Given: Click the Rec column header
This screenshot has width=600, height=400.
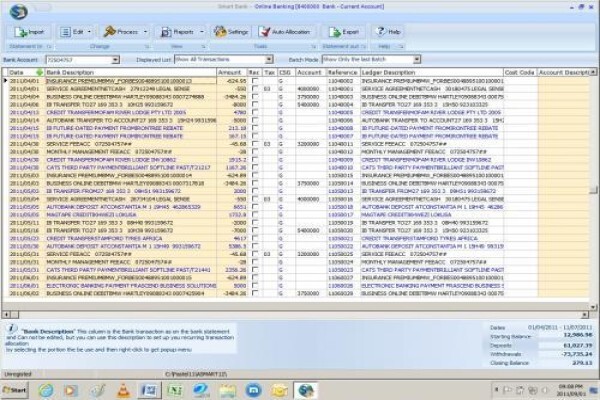Looking at the screenshot, I should (x=255, y=72).
